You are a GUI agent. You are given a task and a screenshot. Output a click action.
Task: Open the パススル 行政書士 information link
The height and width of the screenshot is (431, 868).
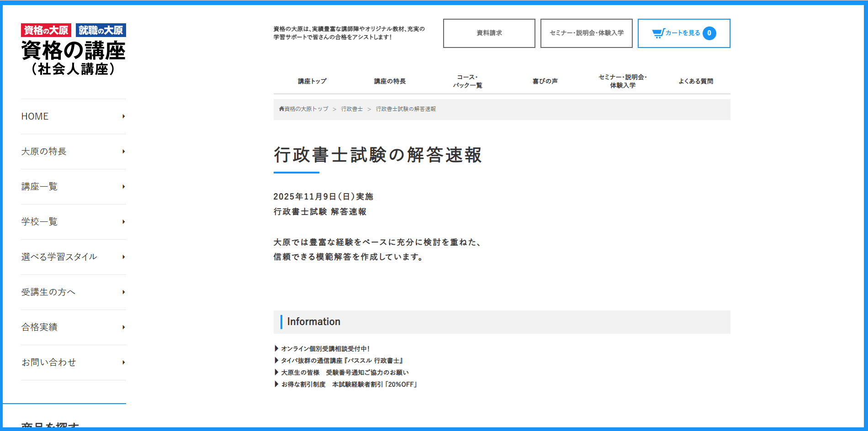(342, 361)
